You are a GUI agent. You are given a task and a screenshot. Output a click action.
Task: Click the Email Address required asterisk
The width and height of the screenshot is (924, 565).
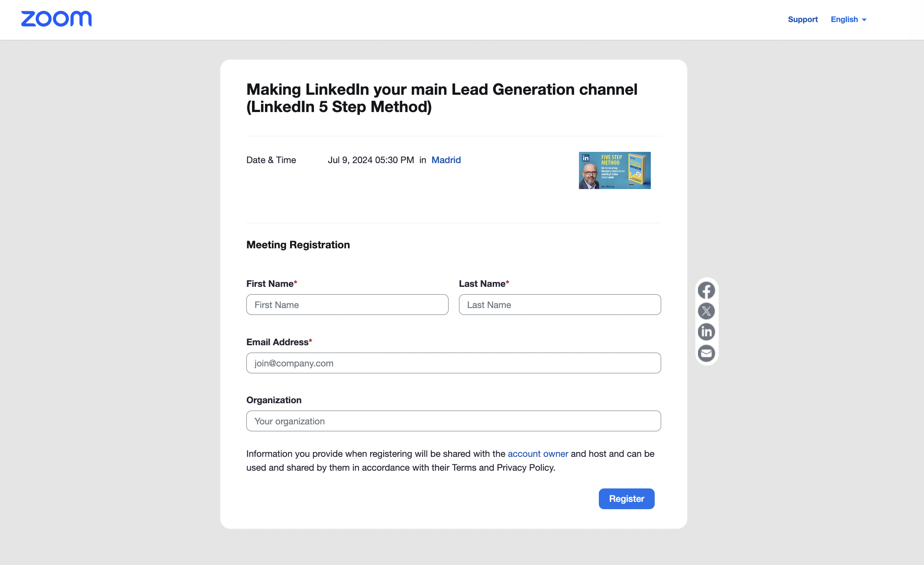[310, 340]
